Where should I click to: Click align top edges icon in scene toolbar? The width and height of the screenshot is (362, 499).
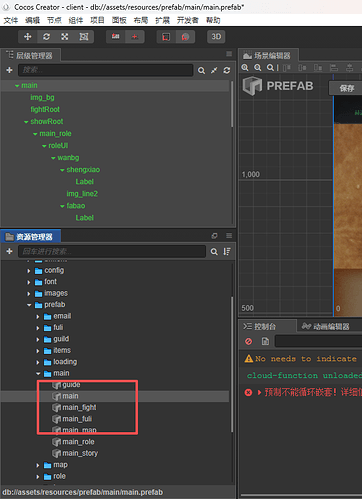point(287,68)
